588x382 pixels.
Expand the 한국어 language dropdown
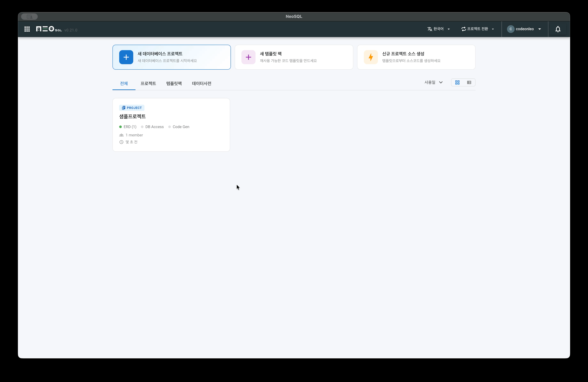[439, 29]
